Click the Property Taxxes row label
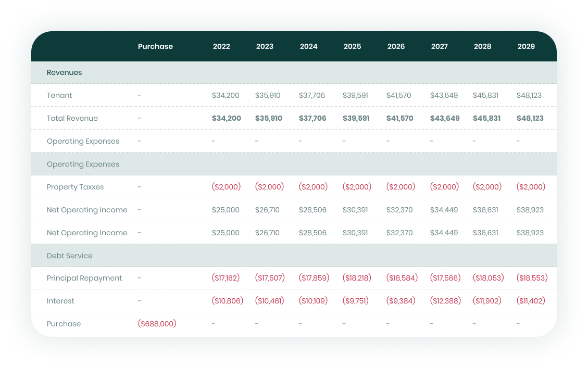The width and height of the screenshot is (588, 368). coord(75,187)
